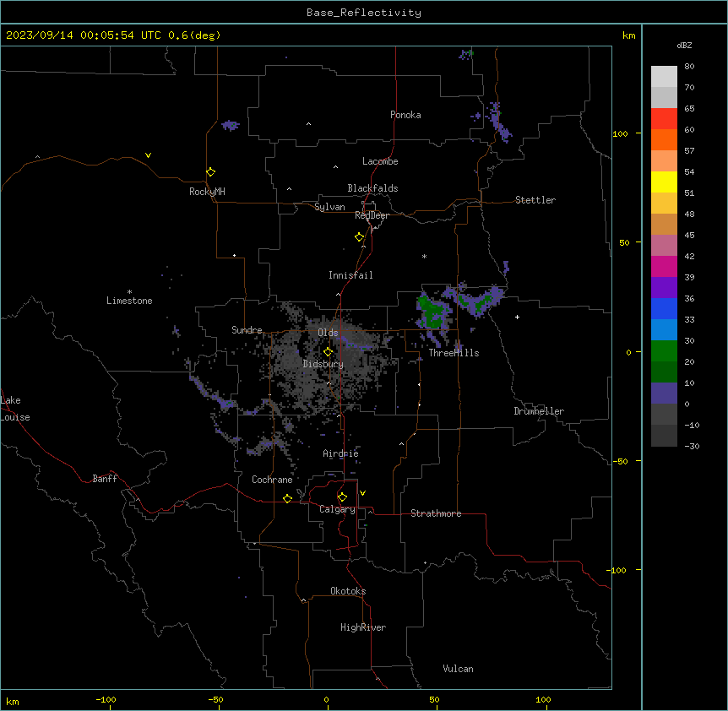Image resolution: width=728 pixels, height=711 pixels.
Task: Select the dark green 20–10 dBZ swatch
Action: coord(664,372)
